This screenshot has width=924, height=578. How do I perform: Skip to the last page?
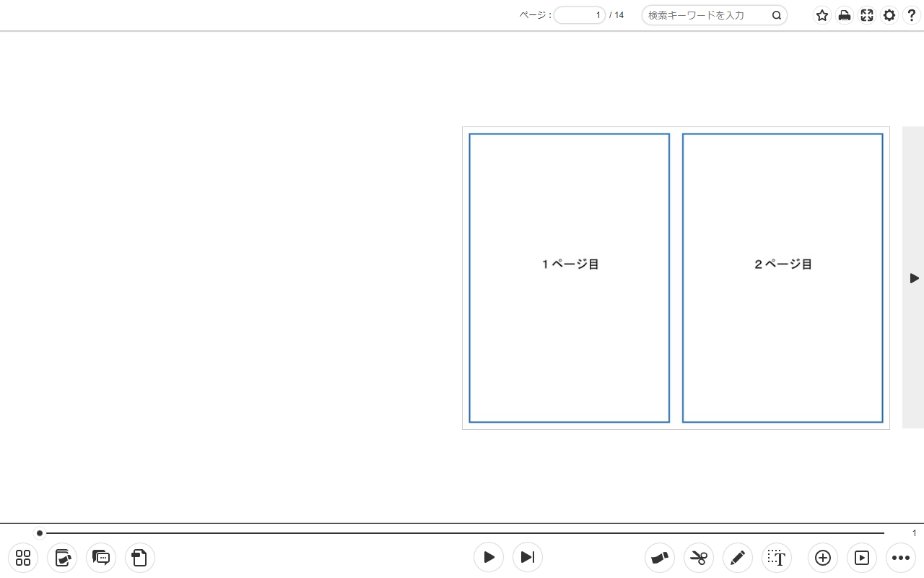coord(528,557)
